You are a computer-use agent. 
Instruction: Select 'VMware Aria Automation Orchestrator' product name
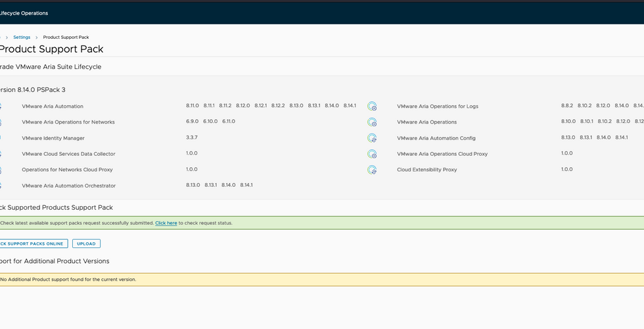tap(68, 186)
